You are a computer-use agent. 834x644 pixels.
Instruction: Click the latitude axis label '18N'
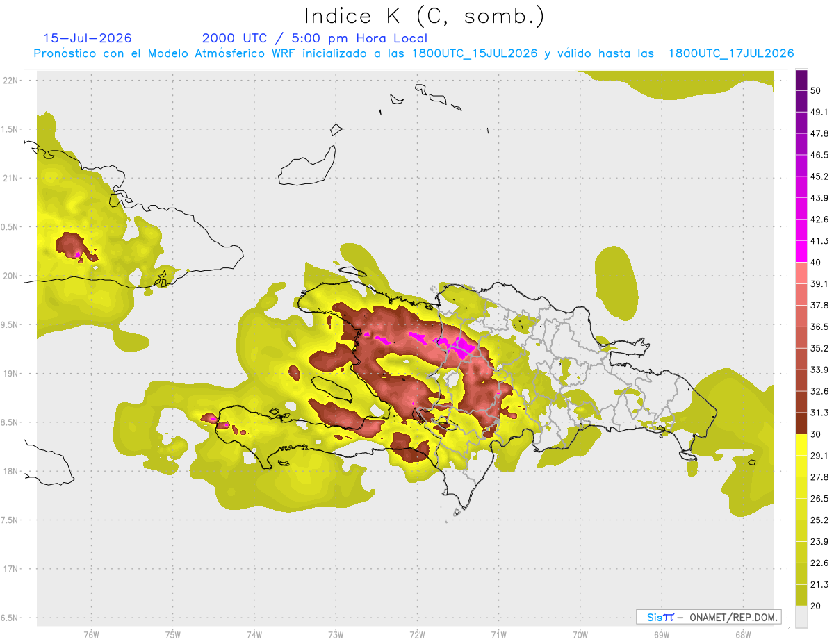point(10,471)
